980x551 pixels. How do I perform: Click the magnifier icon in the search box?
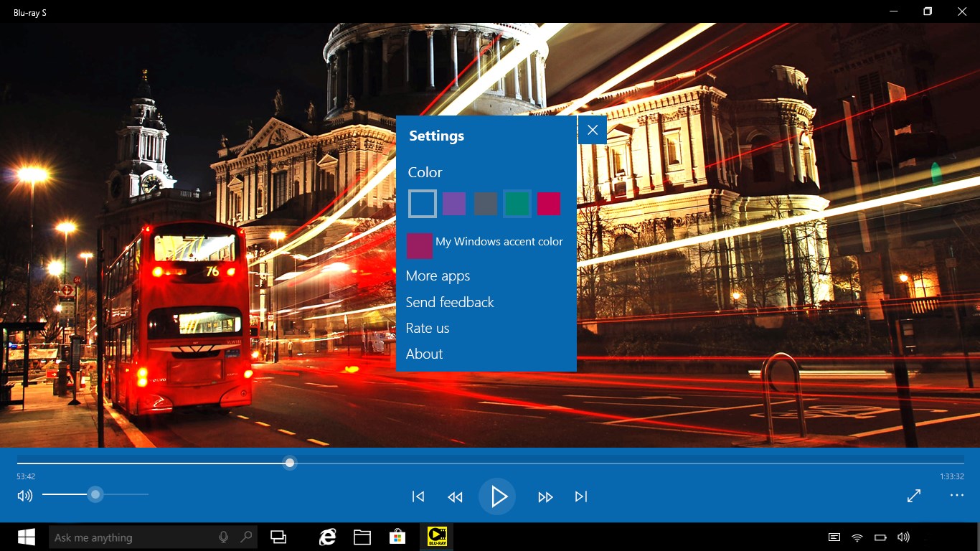point(246,537)
